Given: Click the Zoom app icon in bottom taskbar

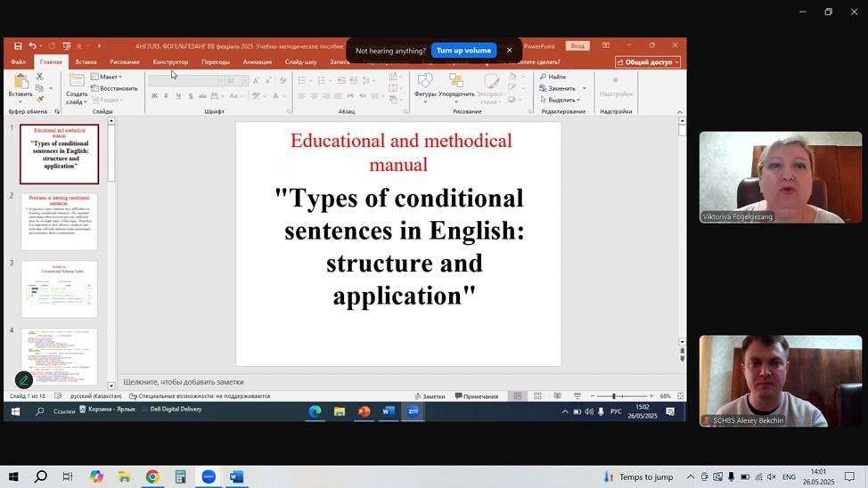Looking at the screenshot, I should click(x=208, y=477).
